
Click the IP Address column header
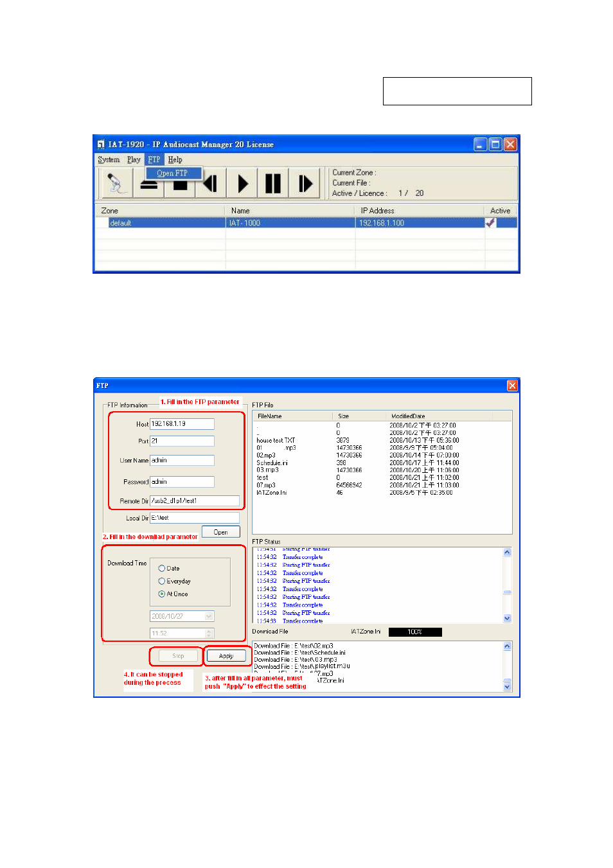[420, 211]
